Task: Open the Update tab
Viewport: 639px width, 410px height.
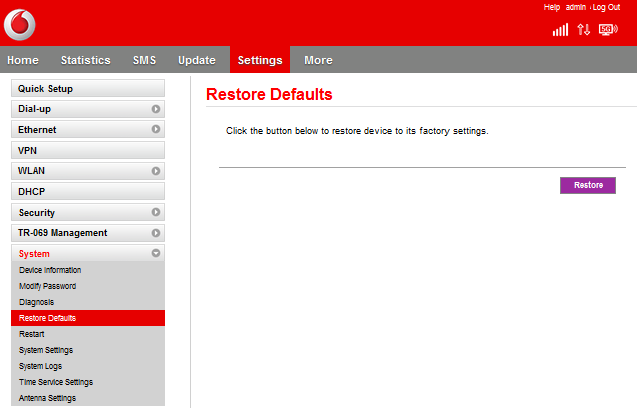Action: (197, 60)
